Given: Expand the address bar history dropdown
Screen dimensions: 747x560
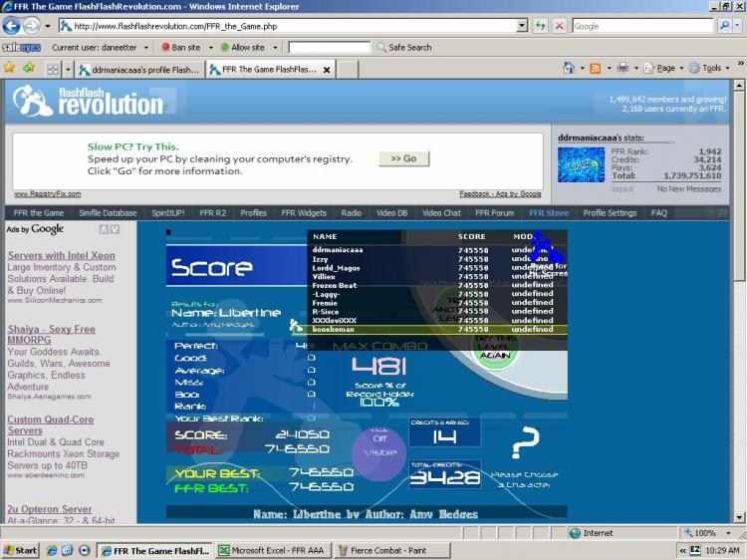Looking at the screenshot, I should click(523, 26).
